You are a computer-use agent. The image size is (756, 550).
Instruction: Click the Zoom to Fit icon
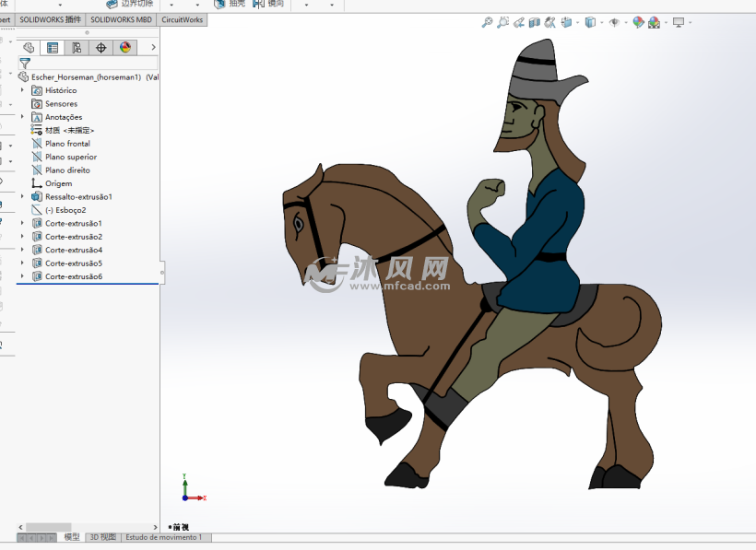coord(487,23)
